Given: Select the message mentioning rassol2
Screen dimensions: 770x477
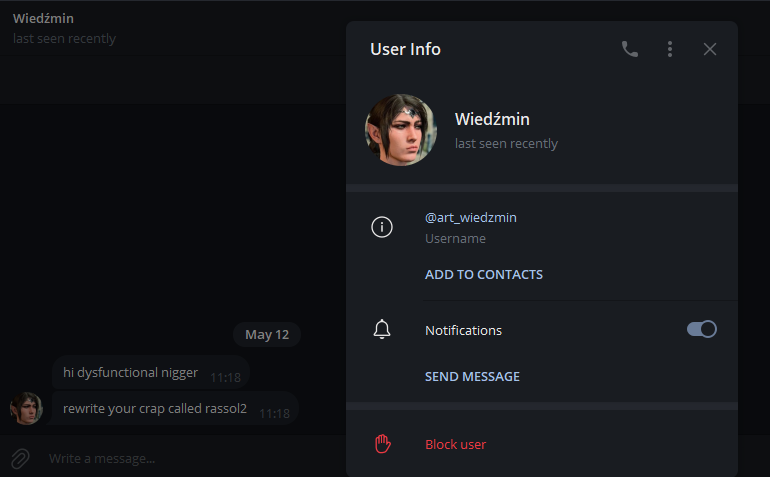Looking at the screenshot, I should click(175, 409).
